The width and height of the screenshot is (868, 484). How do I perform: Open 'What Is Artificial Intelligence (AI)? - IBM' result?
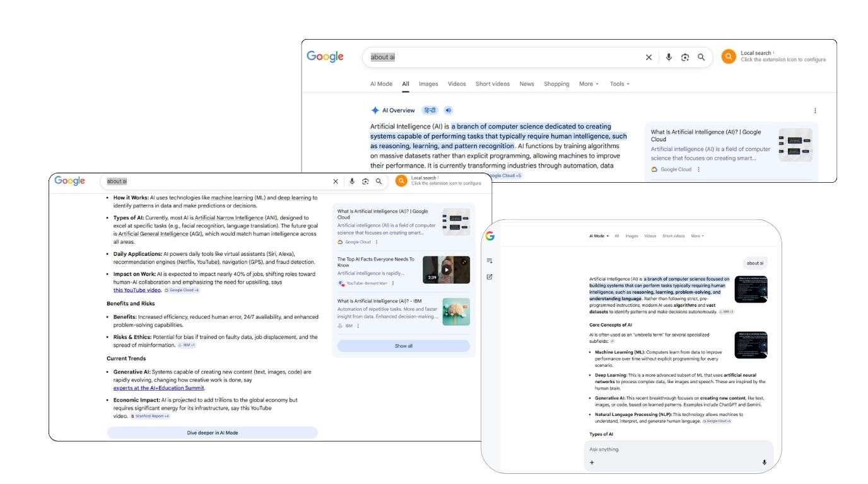379,301
